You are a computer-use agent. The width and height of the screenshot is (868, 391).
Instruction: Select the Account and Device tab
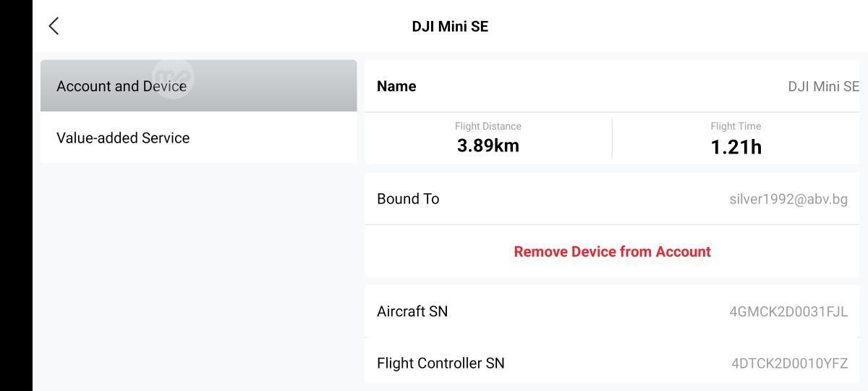point(122,86)
